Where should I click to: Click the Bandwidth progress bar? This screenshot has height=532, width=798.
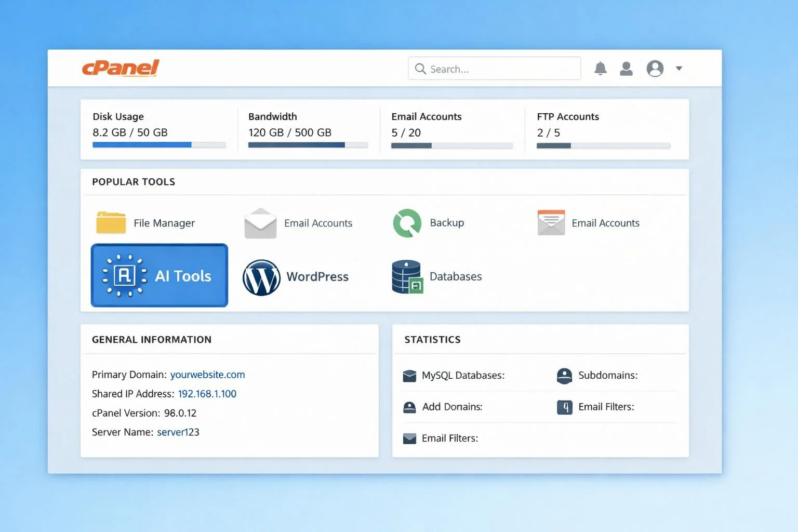tap(308, 145)
